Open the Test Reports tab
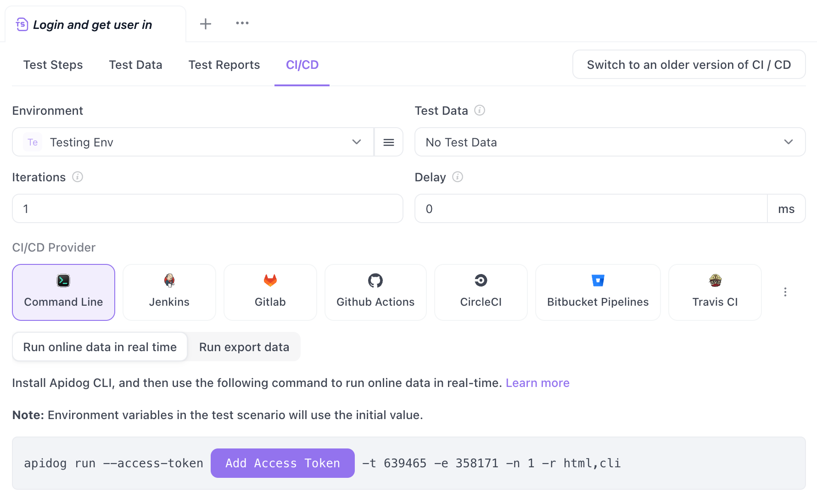Screen dimensions: 817x504 click(224, 65)
